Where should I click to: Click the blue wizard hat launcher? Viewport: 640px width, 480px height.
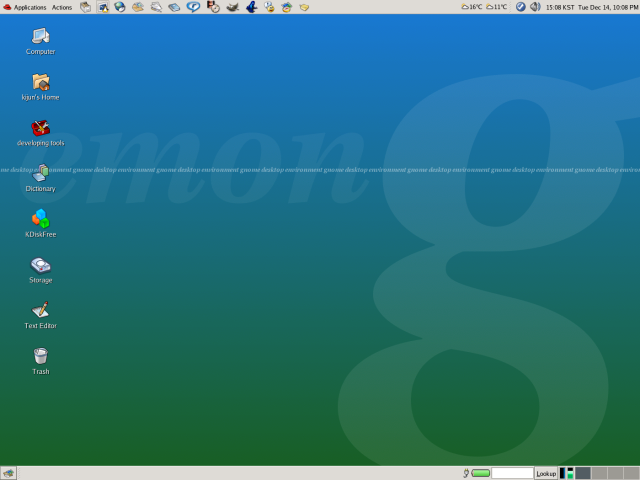tap(251, 7)
